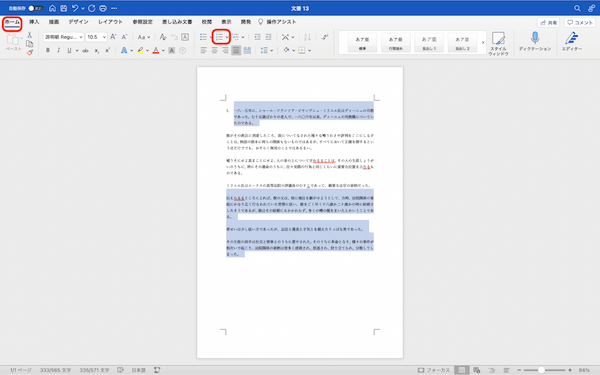Open the numbered list dropdown arrow
The image size is (600, 375).
[227, 37]
